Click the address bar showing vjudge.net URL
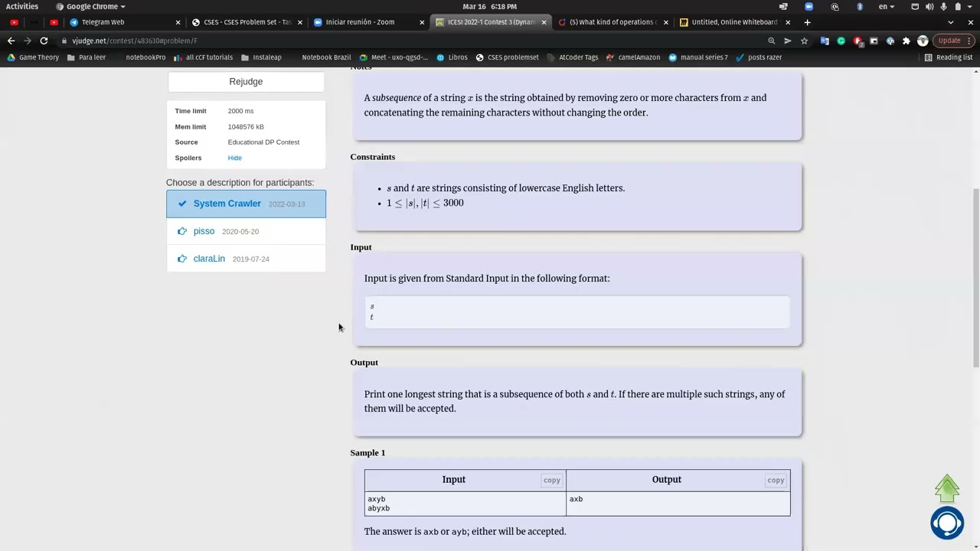 (x=413, y=41)
